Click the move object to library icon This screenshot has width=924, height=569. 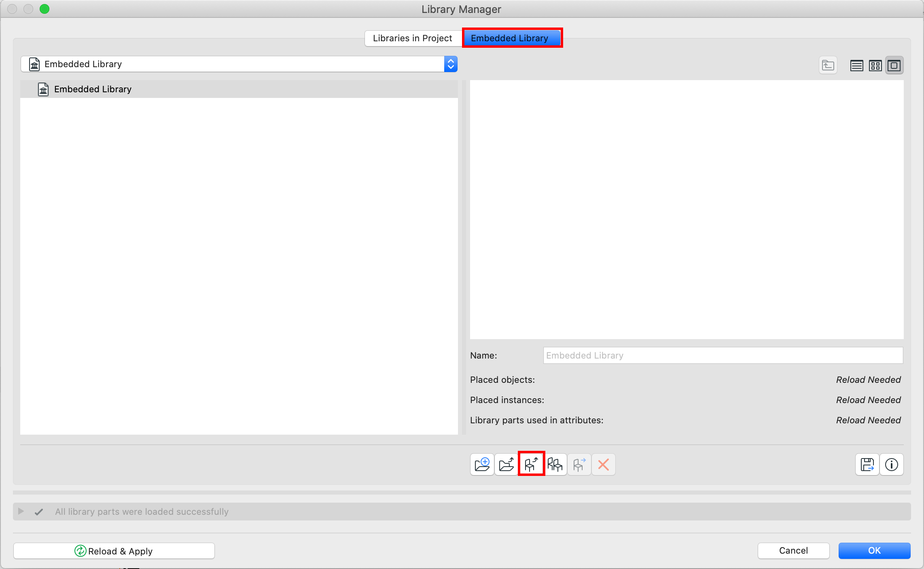click(x=579, y=464)
